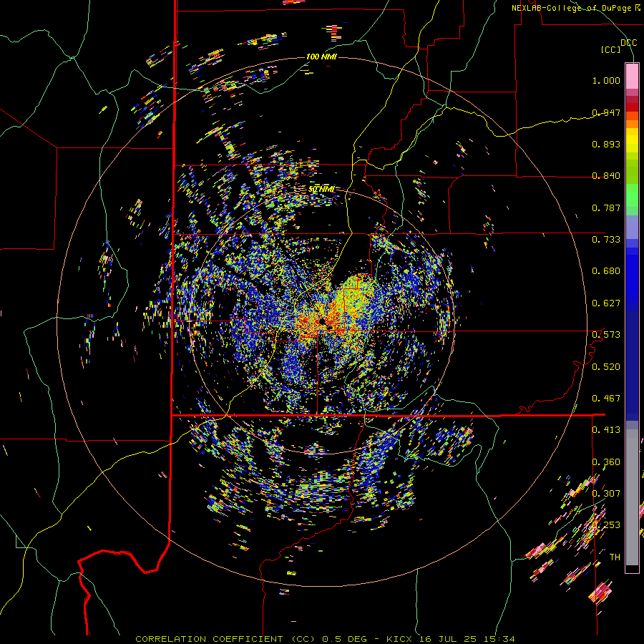Click the 0.680 scale value
This screenshot has height=644, width=644.
(606, 271)
